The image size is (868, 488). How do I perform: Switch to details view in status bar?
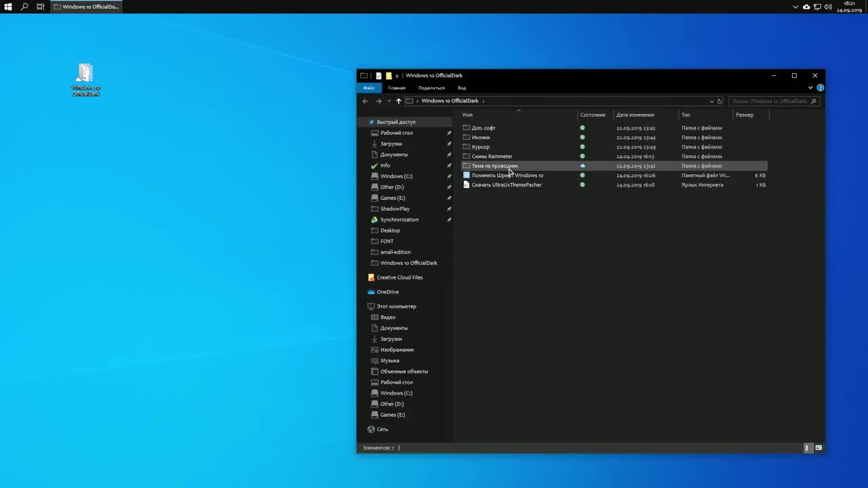point(808,448)
